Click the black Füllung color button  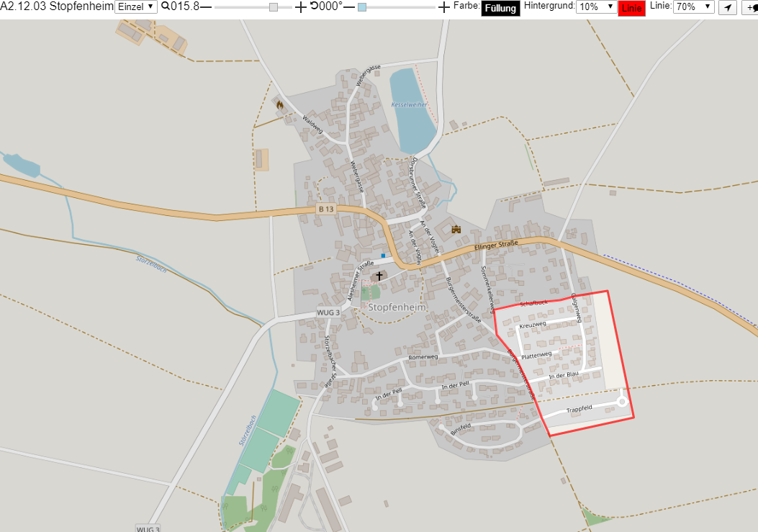pos(500,8)
